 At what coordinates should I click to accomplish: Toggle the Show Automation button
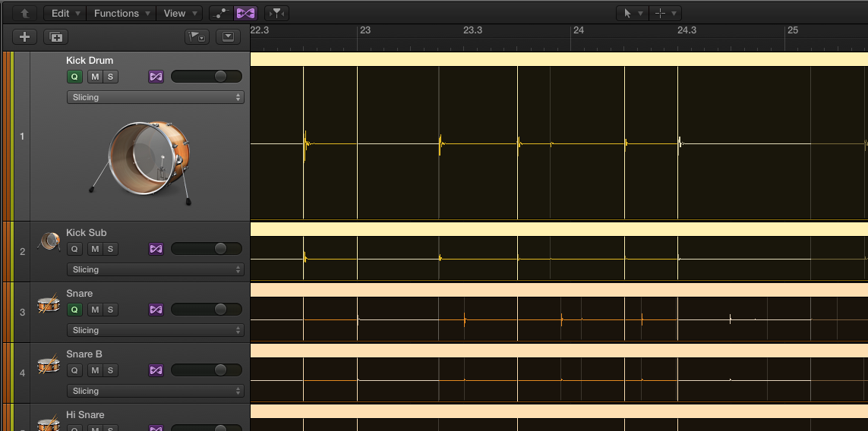coord(221,14)
